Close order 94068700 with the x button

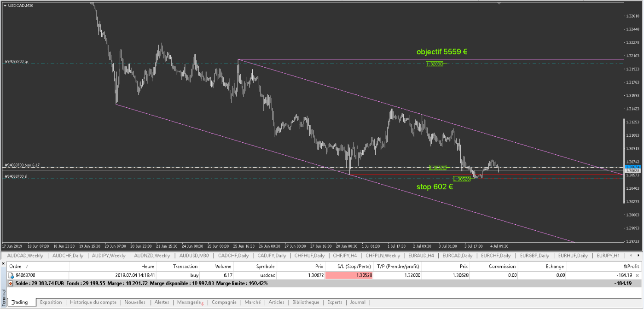click(x=637, y=275)
